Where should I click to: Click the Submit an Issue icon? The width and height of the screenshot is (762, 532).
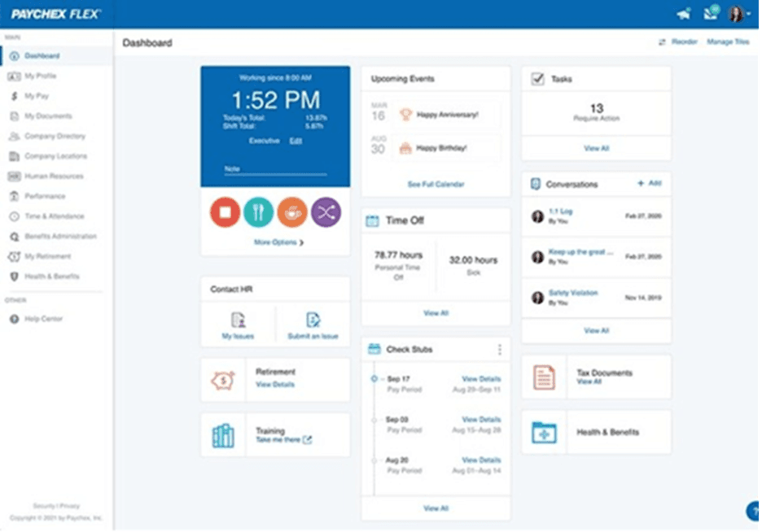click(313, 321)
